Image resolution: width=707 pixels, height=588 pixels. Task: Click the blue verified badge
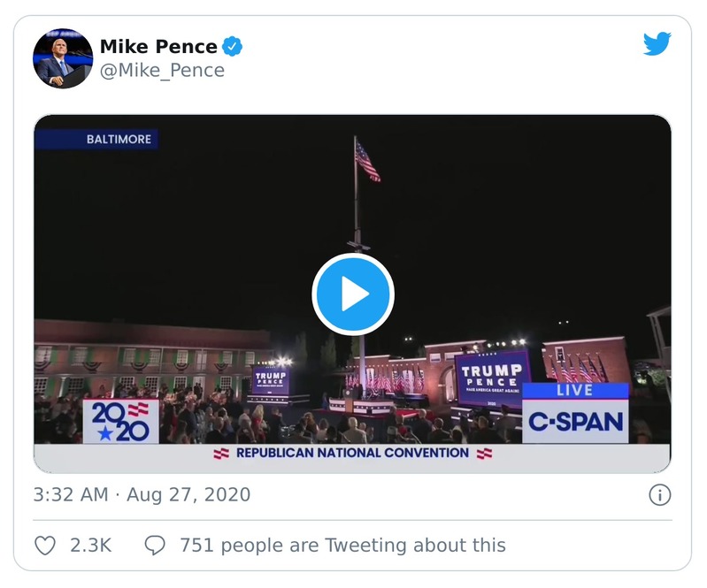[x=233, y=46]
